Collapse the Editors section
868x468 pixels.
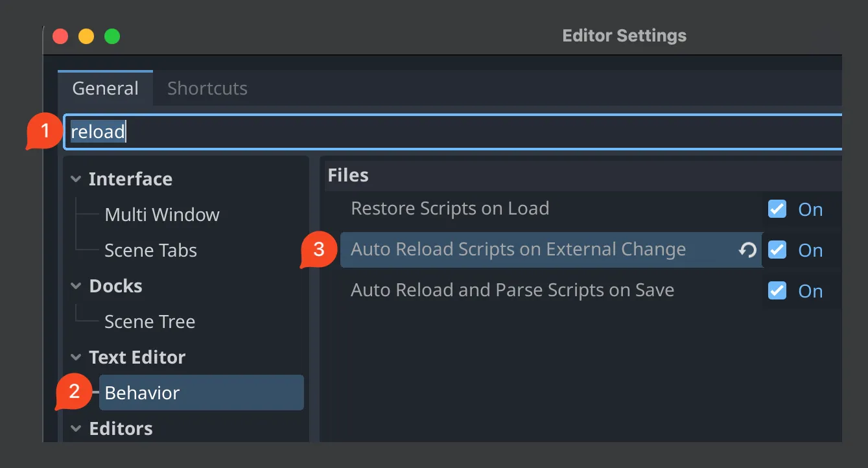76,428
